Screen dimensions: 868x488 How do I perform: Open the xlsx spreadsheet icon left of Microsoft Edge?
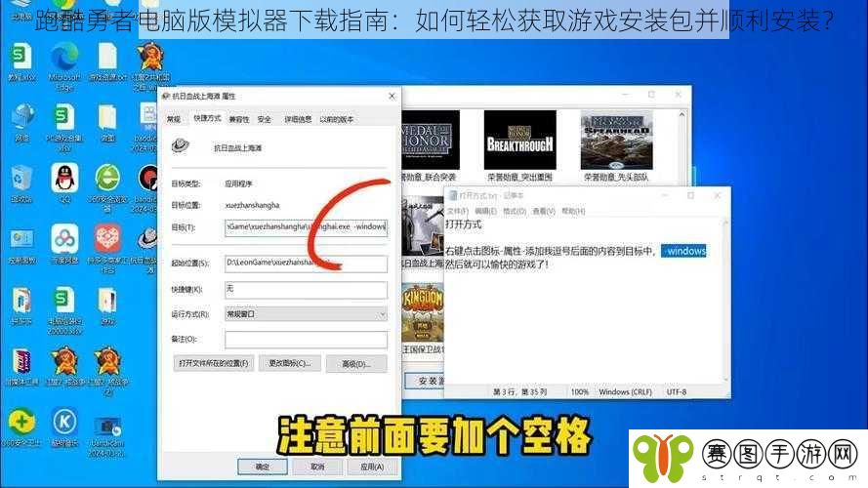(x=21, y=57)
